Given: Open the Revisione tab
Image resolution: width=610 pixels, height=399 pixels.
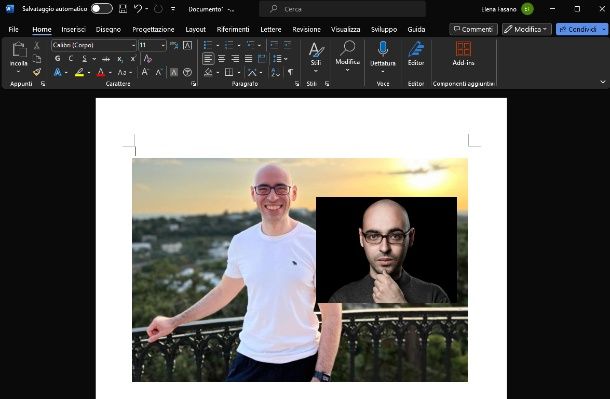Looking at the screenshot, I should pyautogui.click(x=307, y=29).
